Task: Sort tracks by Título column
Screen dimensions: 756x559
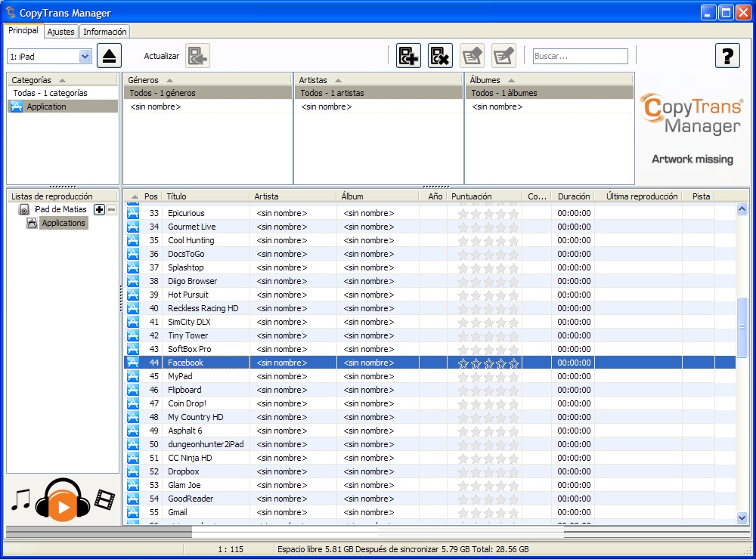Action: (206, 196)
